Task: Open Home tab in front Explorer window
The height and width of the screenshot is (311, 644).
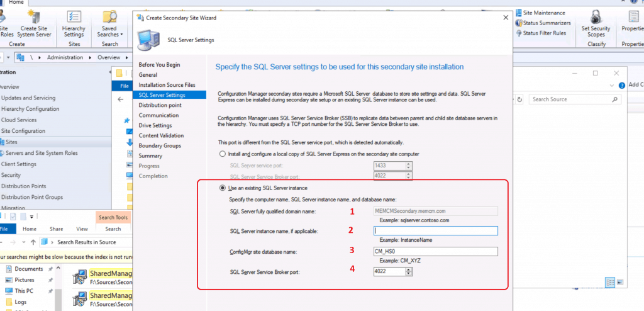Action: (30, 229)
